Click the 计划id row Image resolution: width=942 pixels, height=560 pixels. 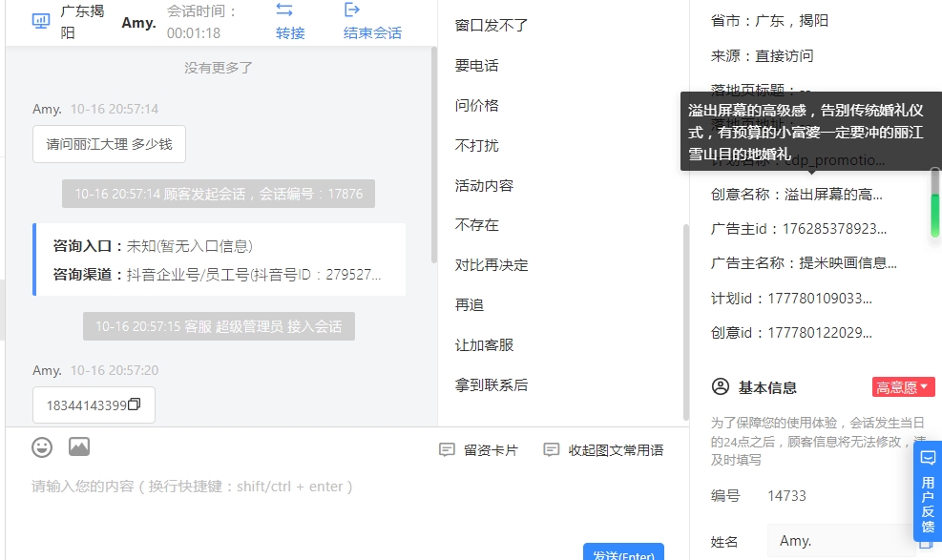tap(791, 299)
